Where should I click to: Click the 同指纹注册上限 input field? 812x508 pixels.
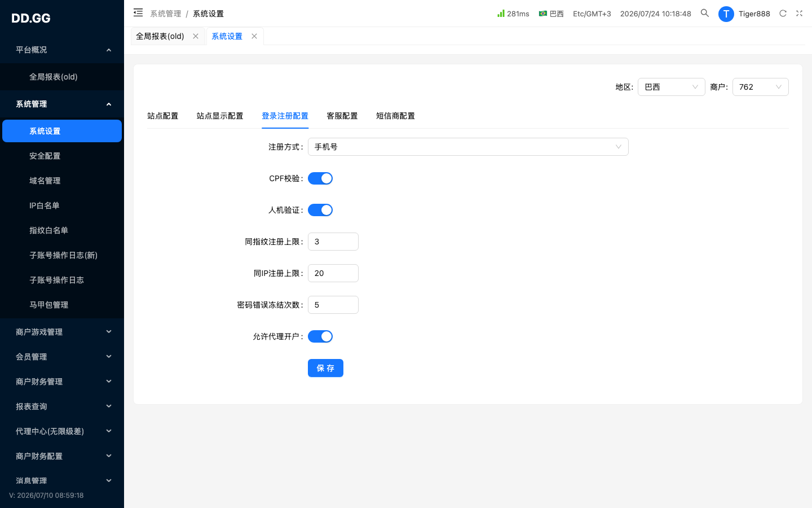[333, 242]
